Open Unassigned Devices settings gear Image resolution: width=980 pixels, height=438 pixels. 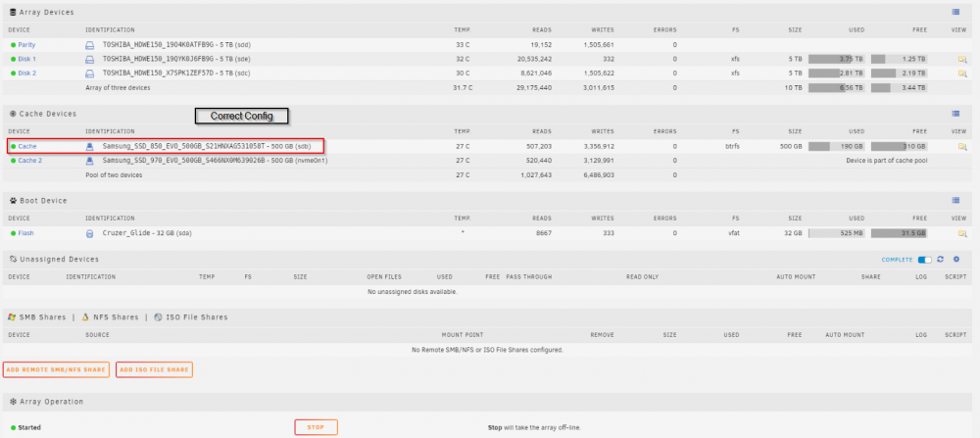coord(956,260)
